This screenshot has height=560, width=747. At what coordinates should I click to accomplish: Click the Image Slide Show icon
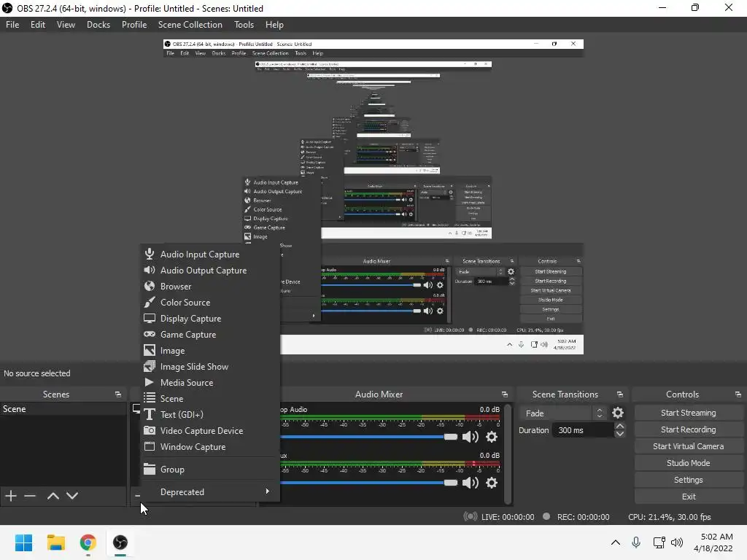coord(150,367)
